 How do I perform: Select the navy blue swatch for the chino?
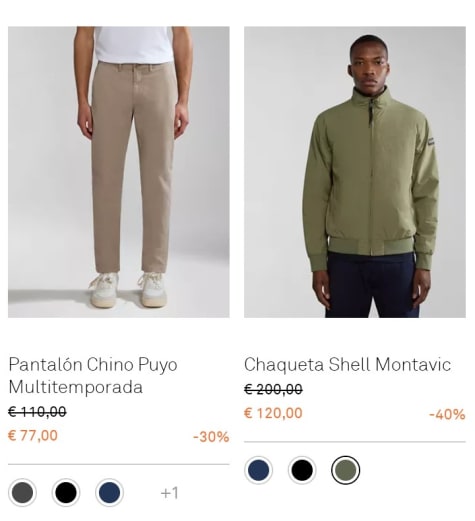(x=109, y=493)
